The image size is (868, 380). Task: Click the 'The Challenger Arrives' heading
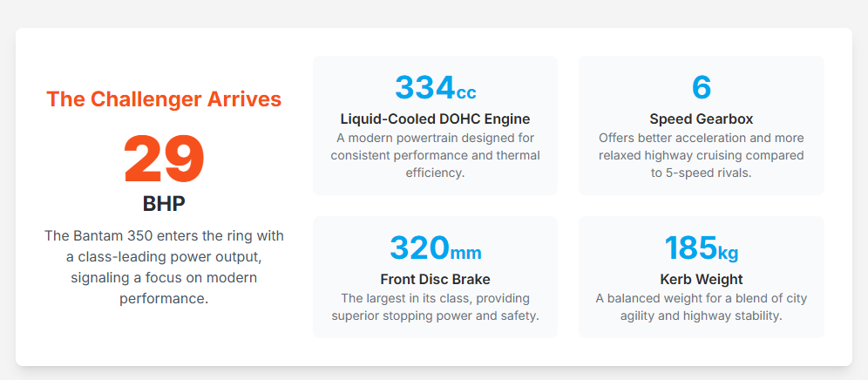point(164,99)
